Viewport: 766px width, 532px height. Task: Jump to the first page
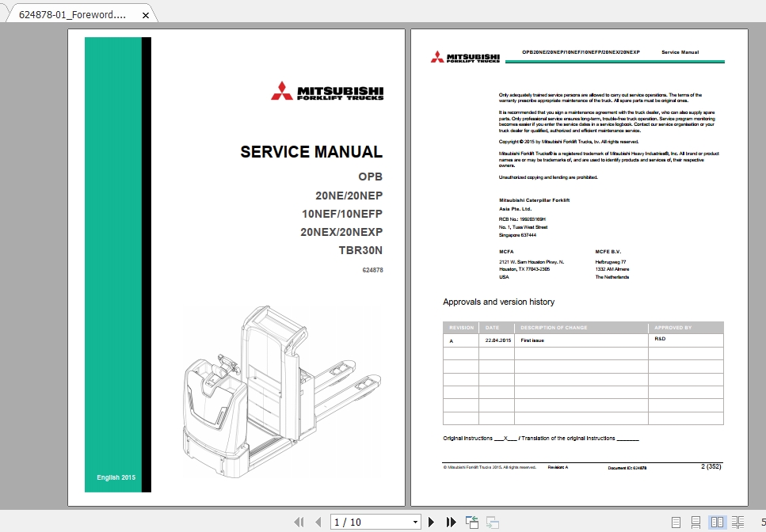[x=299, y=522]
